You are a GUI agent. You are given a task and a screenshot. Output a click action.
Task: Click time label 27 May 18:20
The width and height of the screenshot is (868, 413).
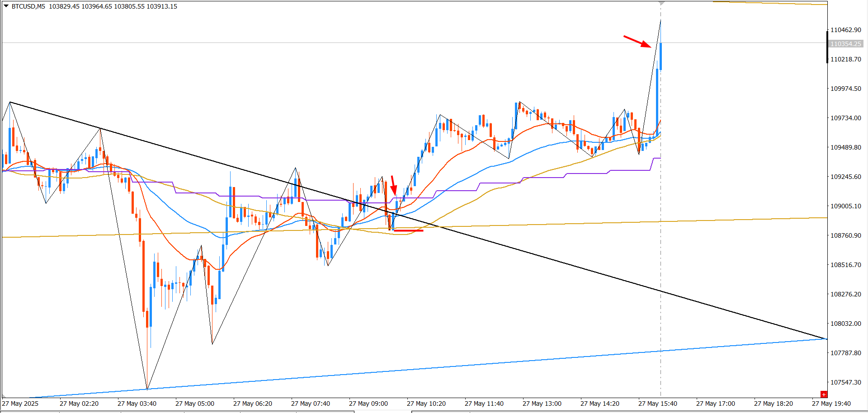click(774, 404)
